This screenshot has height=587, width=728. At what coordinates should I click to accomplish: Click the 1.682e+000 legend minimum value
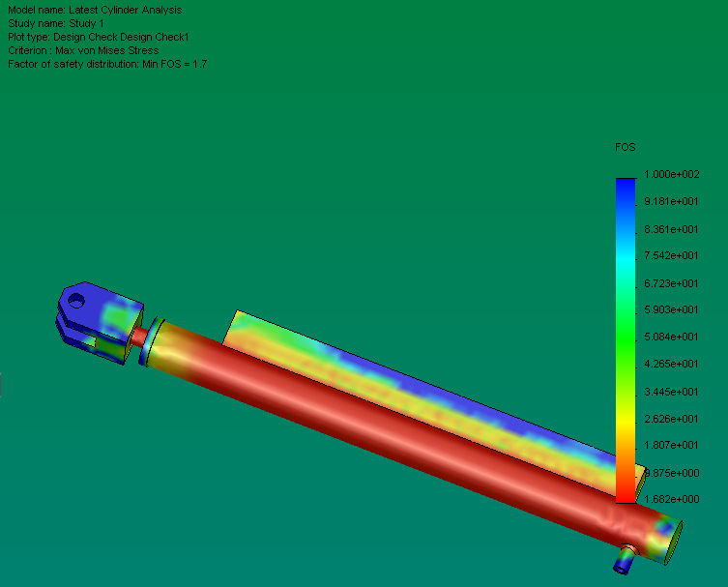671,499
